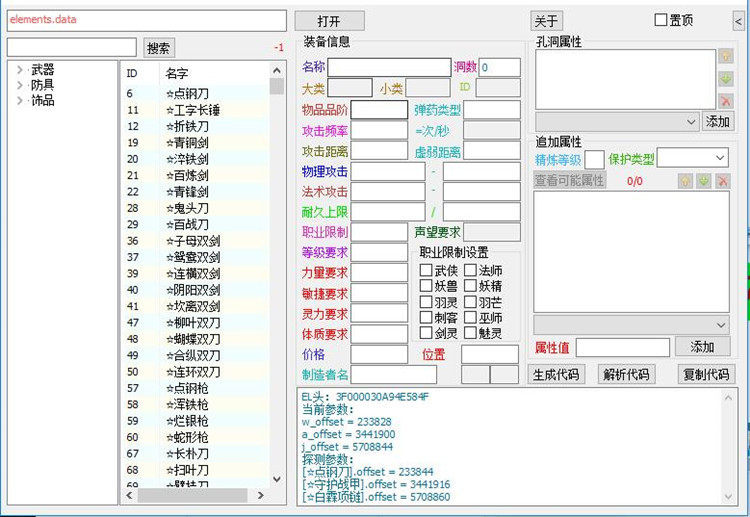Viewport: 750px width, 517px height.
Task: Expand the 防具 tree node
Action: (x=20, y=85)
